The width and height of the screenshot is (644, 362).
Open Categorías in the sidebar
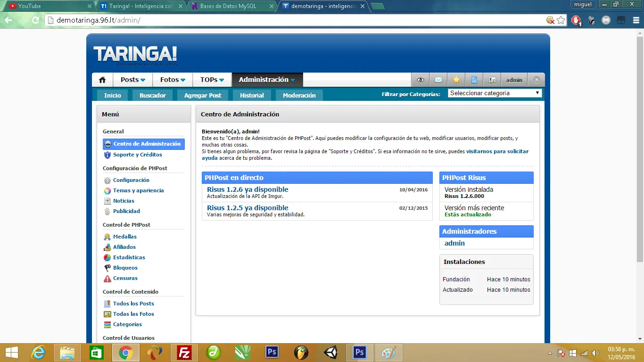point(127,324)
